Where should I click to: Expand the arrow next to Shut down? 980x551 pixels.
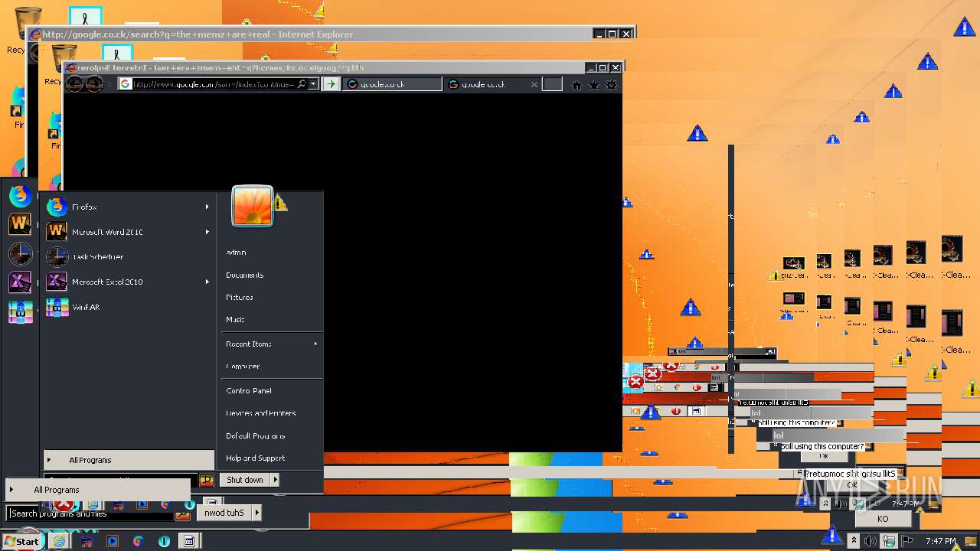275,480
